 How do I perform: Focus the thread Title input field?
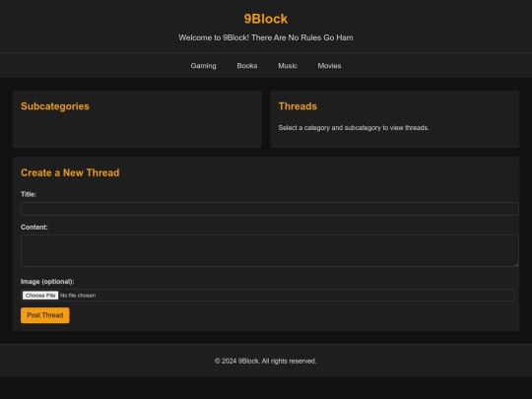click(270, 209)
